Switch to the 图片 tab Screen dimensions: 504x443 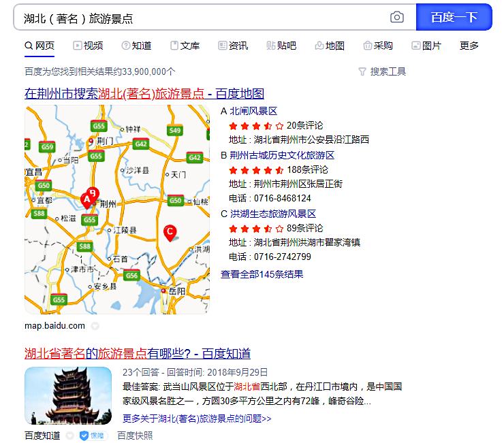(x=426, y=46)
